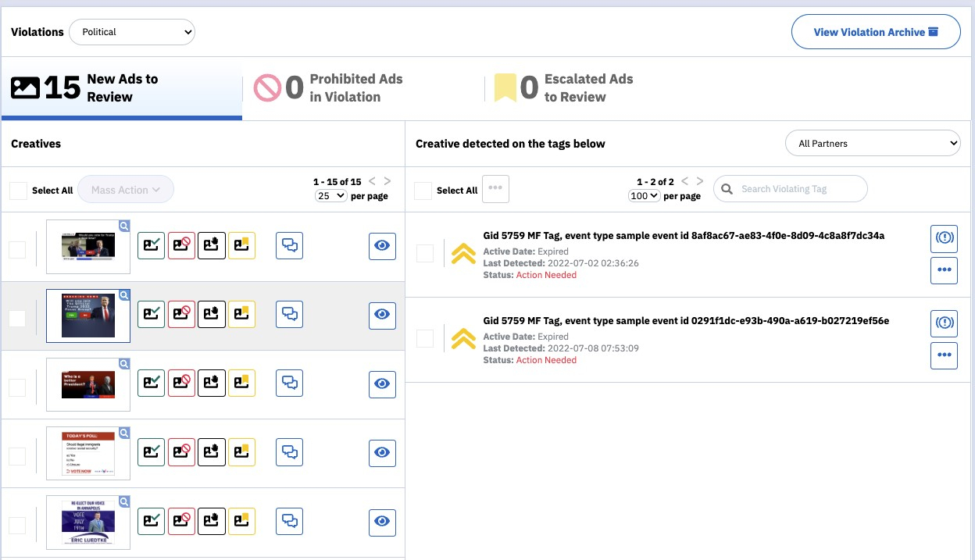Toggle eye visibility for the second creative
Screen dimensions: 975x560
(382, 314)
